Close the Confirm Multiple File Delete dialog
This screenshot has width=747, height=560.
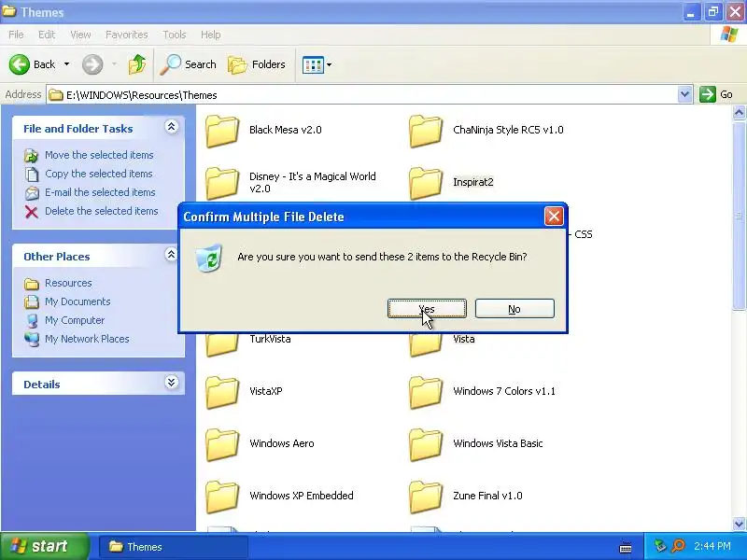point(554,217)
